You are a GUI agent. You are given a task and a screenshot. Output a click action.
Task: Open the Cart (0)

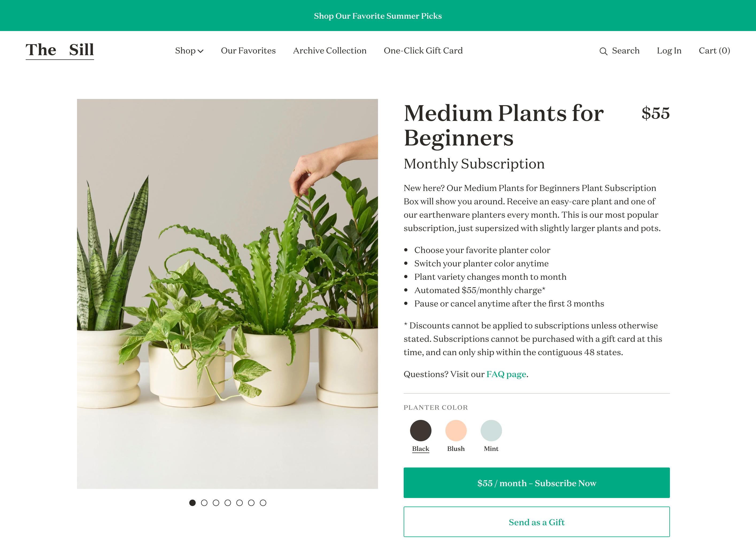pyautogui.click(x=714, y=50)
